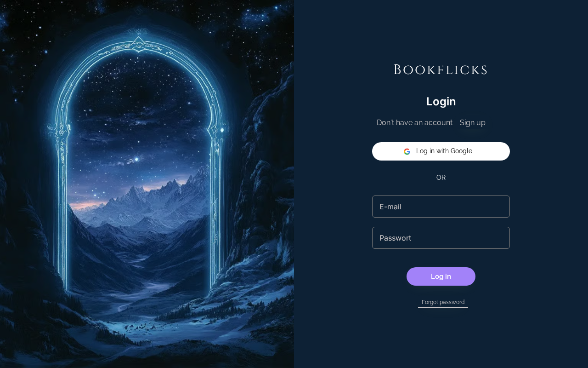
Task: Focus the Password input field
Action: click(x=441, y=238)
